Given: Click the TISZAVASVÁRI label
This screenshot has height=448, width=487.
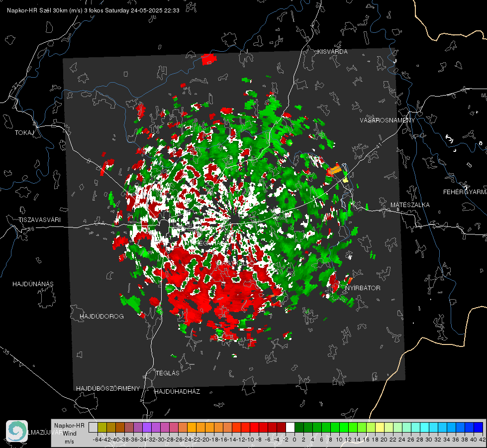Looking at the screenshot, I should [x=39, y=220].
